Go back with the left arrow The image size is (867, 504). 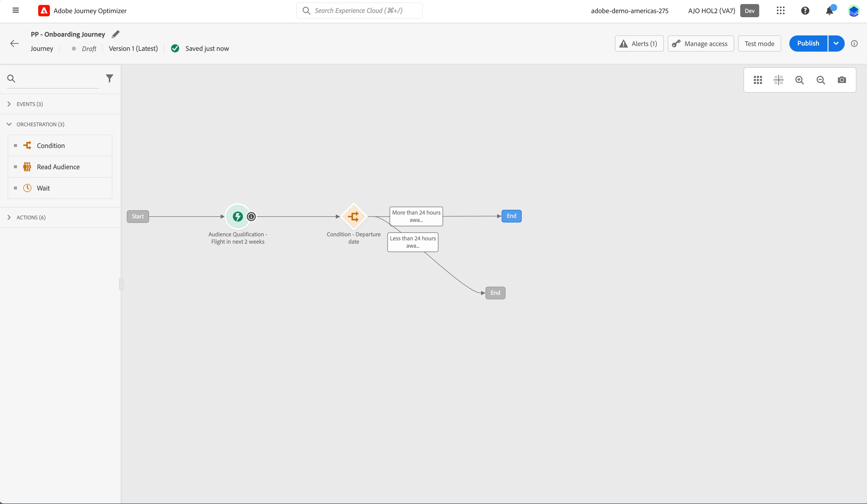14,43
